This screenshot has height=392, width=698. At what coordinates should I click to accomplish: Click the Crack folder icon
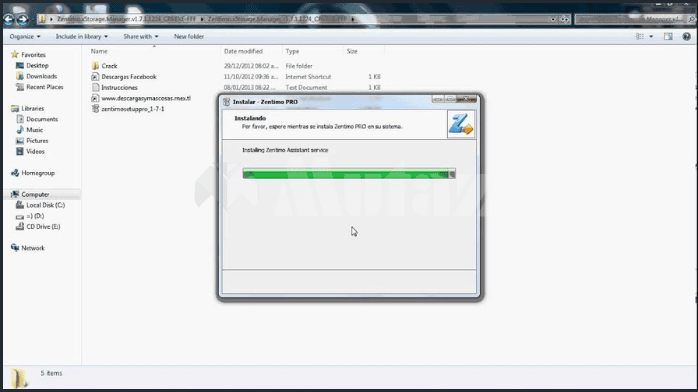[x=95, y=66]
